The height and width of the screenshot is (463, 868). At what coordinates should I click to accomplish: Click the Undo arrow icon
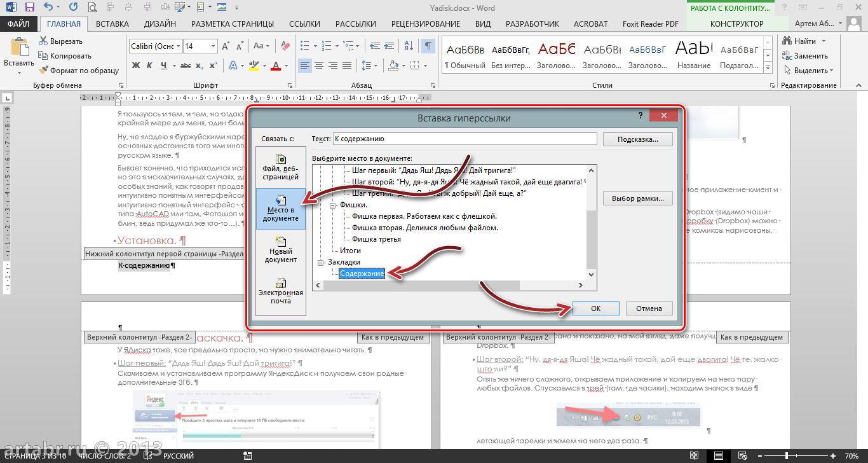coord(50,8)
